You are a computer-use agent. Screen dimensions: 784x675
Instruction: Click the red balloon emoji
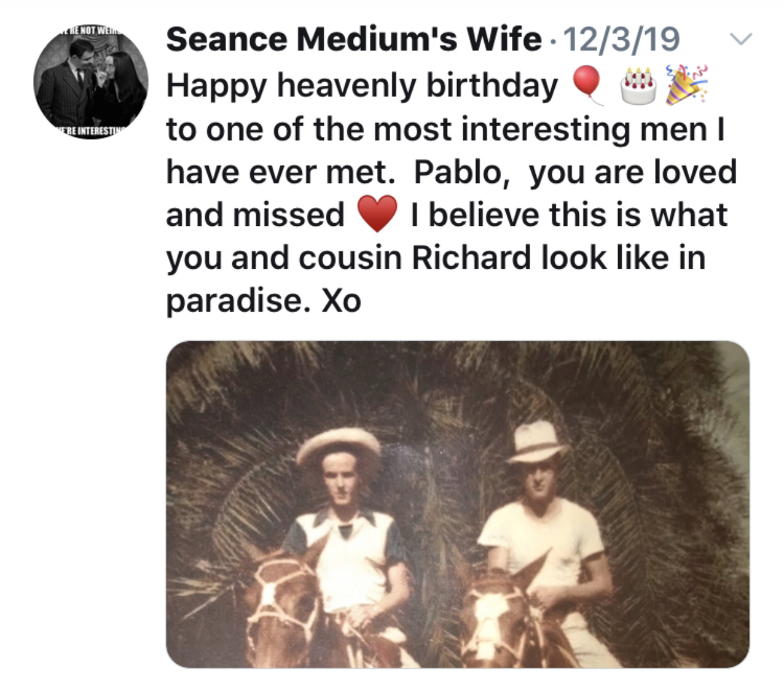pyautogui.click(x=587, y=85)
